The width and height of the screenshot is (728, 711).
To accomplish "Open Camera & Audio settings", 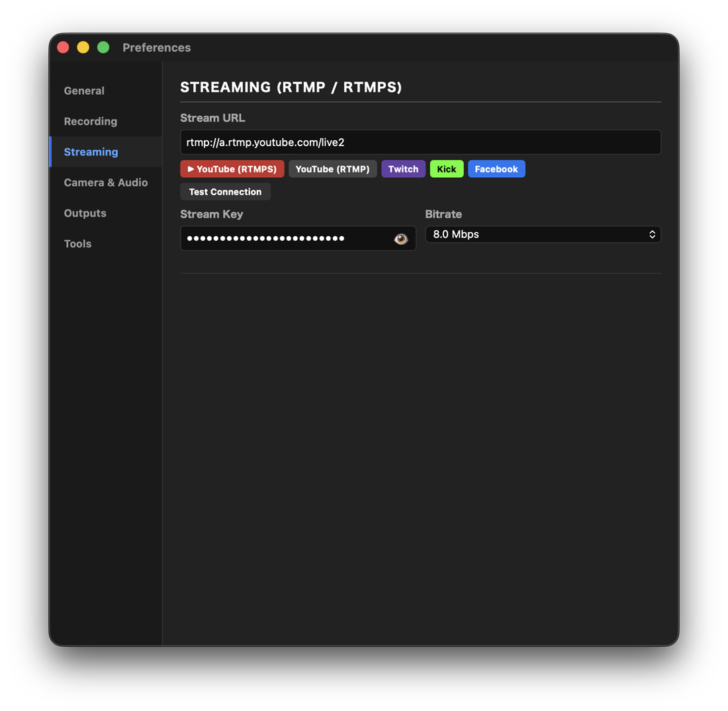I will point(106,183).
